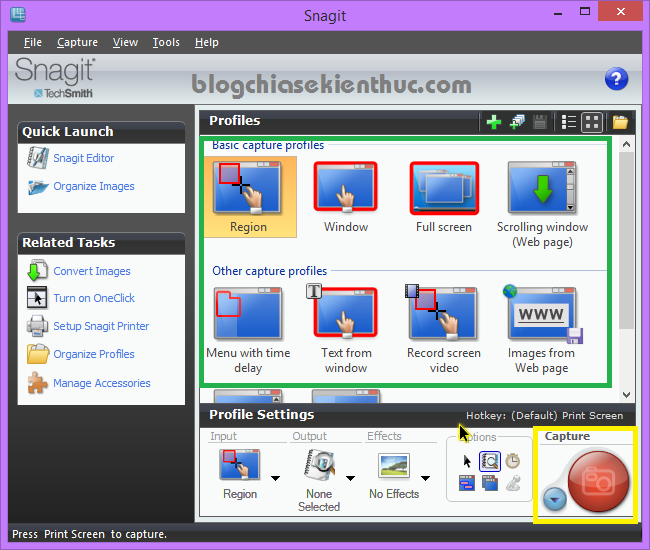650x550 pixels.
Task: Click the green plus Add profile icon
Action: (x=494, y=122)
